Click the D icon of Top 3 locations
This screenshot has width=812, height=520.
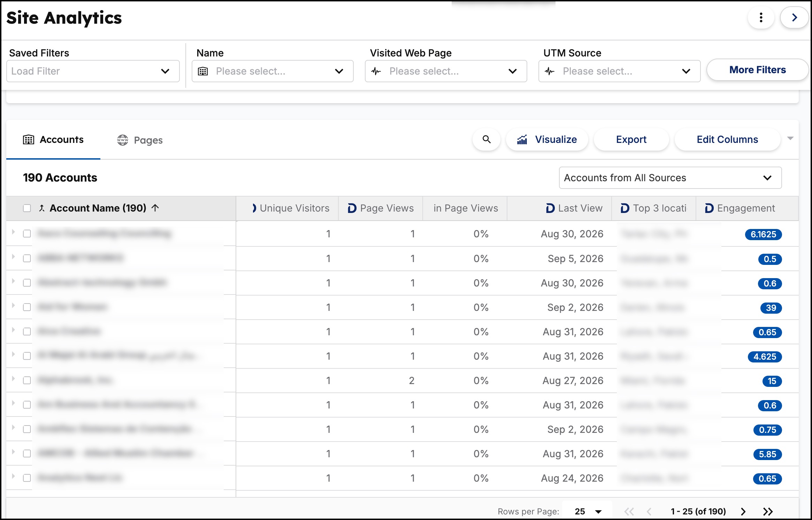click(x=625, y=208)
